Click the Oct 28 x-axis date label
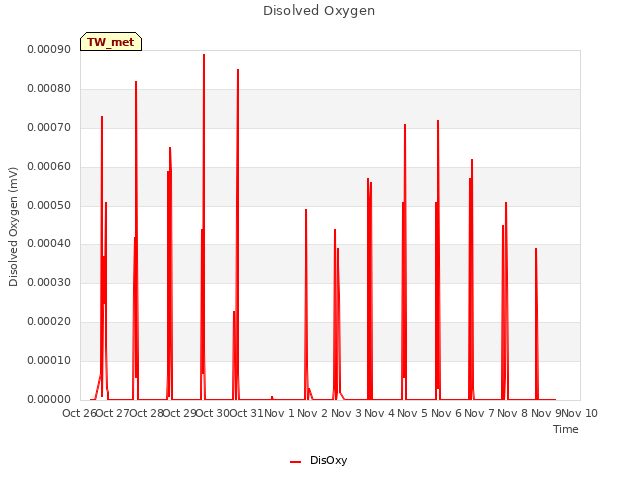 pos(146,413)
